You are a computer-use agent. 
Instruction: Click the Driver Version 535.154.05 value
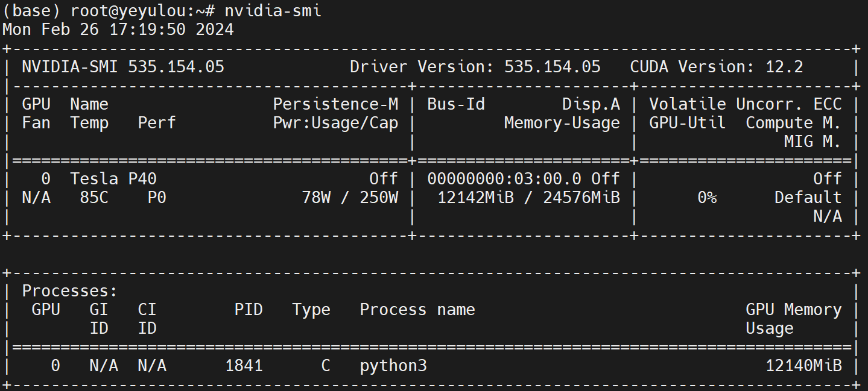(x=552, y=67)
